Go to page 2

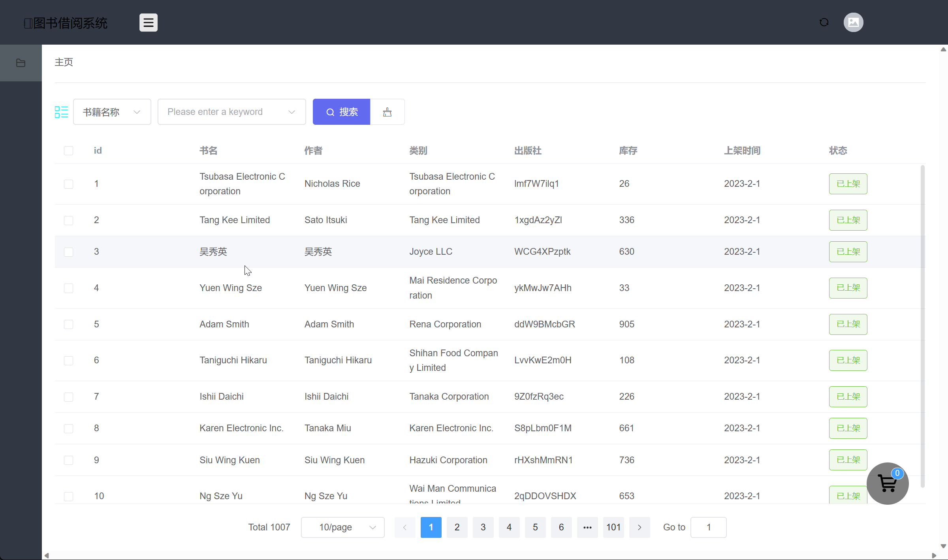pyautogui.click(x=457, y=527)
